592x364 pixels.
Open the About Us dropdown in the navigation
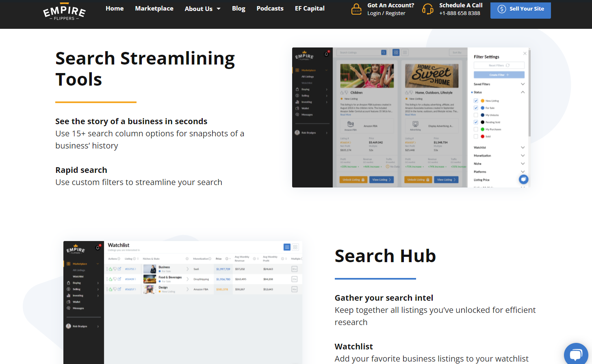click(x=202, y=9)
